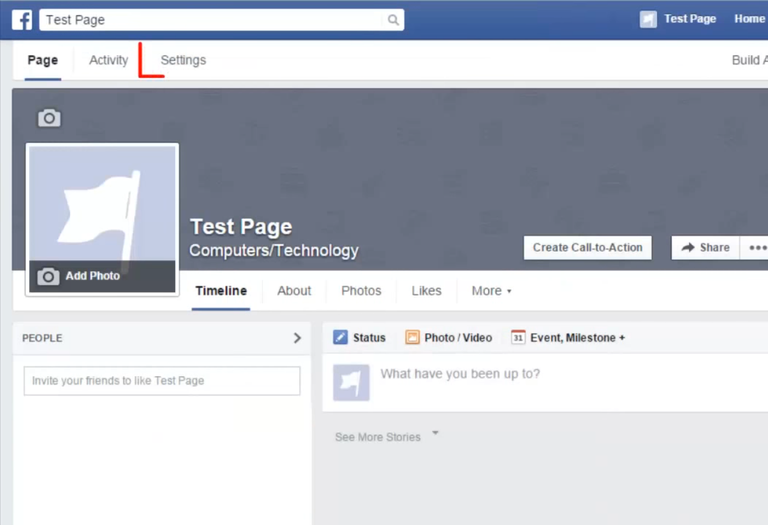
Task: Click the profile picture placeholder thumbnail
Action: (101, 205)
